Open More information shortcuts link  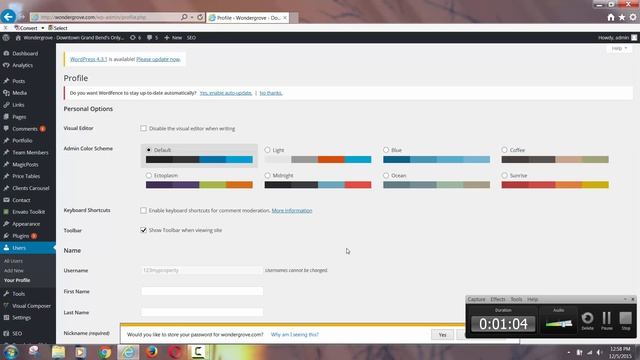pos(292,211)
